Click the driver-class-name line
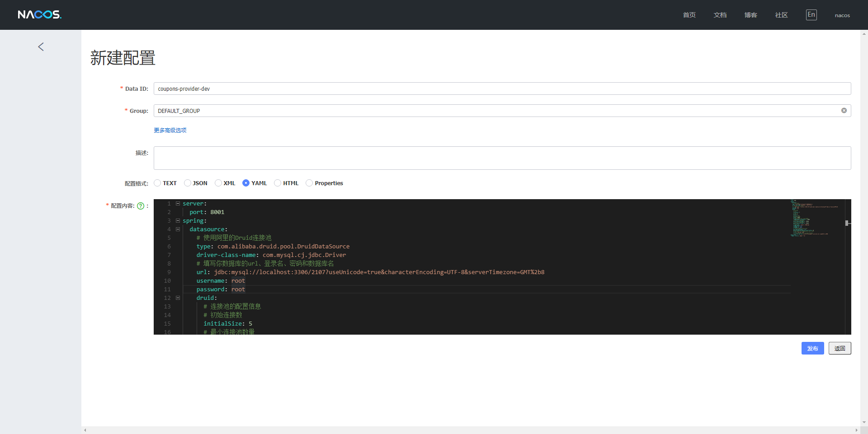Image resolution: width=868 pixels, height=434 pixels. click(271, 255)
